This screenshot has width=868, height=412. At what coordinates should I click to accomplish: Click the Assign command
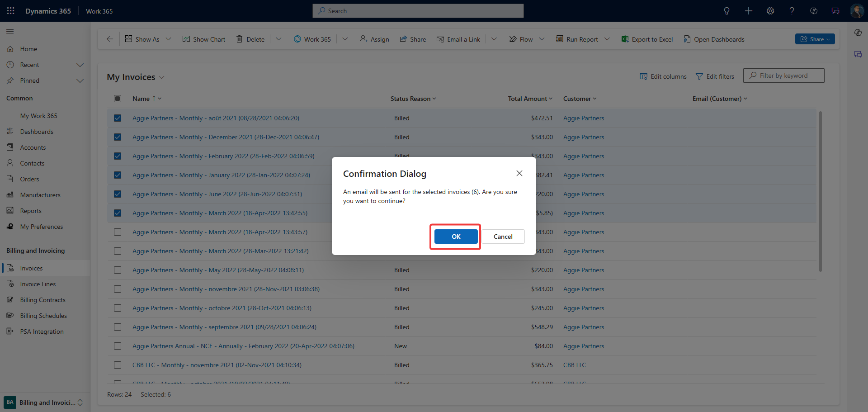(375, 39)
